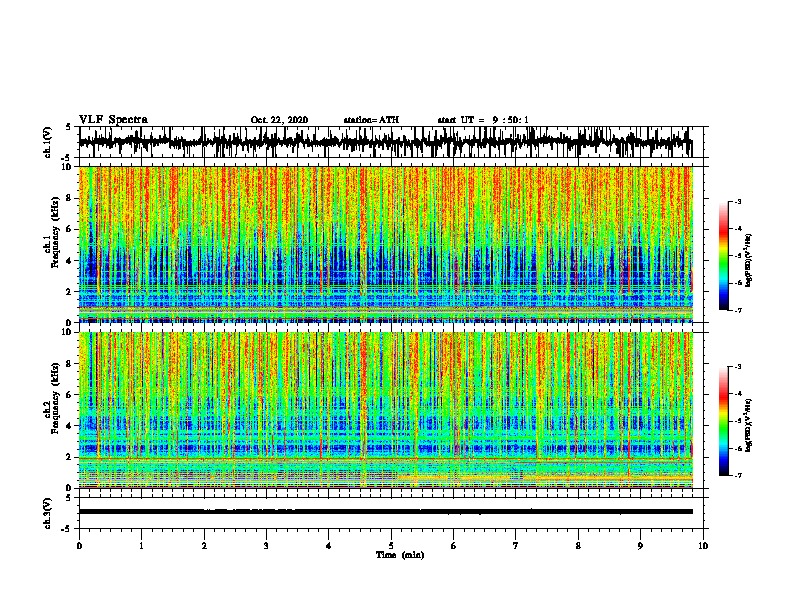Click the date 'Oct. 22, 2020'
This screenshot has height=612, width=792.
279,120
